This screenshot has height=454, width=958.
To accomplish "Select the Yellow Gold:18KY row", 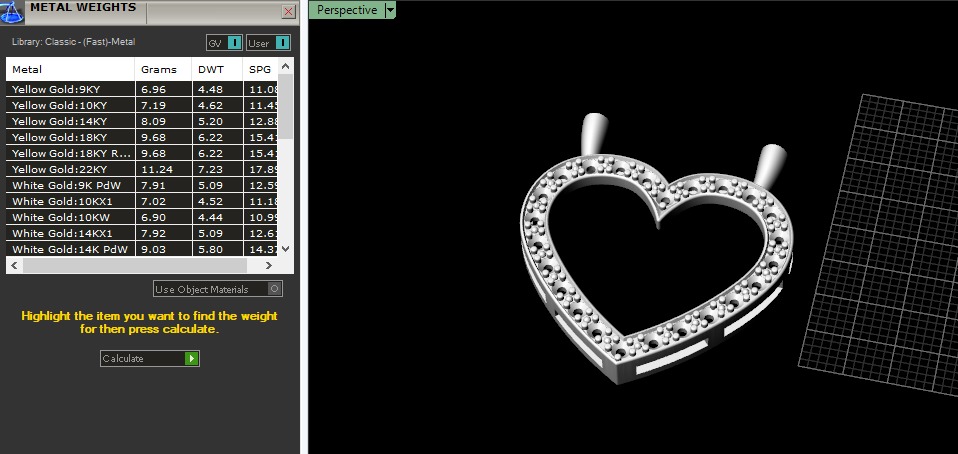I will [x=142, y=137].
